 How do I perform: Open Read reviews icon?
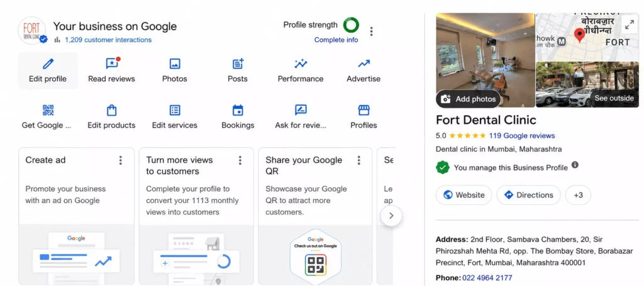pyautogui.click(x=113, y=63)
